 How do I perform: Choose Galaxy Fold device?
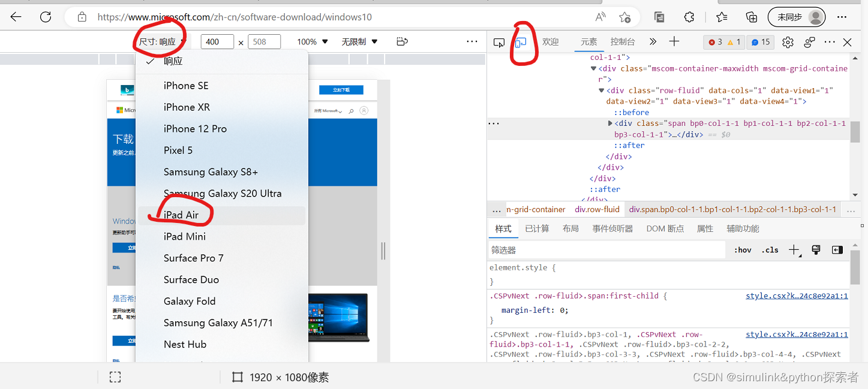tap(222, 301)
